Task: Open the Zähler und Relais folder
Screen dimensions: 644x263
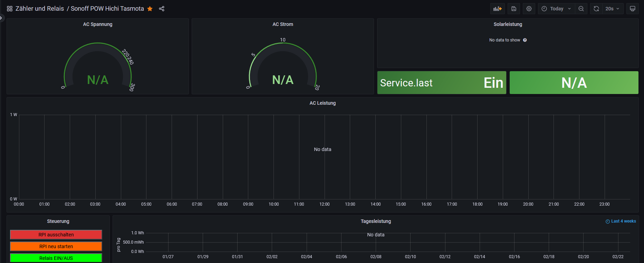Action: (x=40, y=9)
